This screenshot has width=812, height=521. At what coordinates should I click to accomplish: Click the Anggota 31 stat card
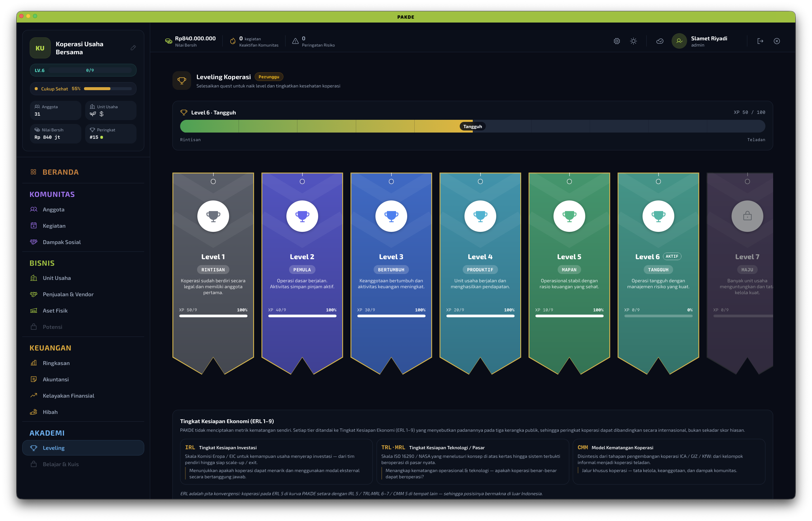click(x=55, y=110)
